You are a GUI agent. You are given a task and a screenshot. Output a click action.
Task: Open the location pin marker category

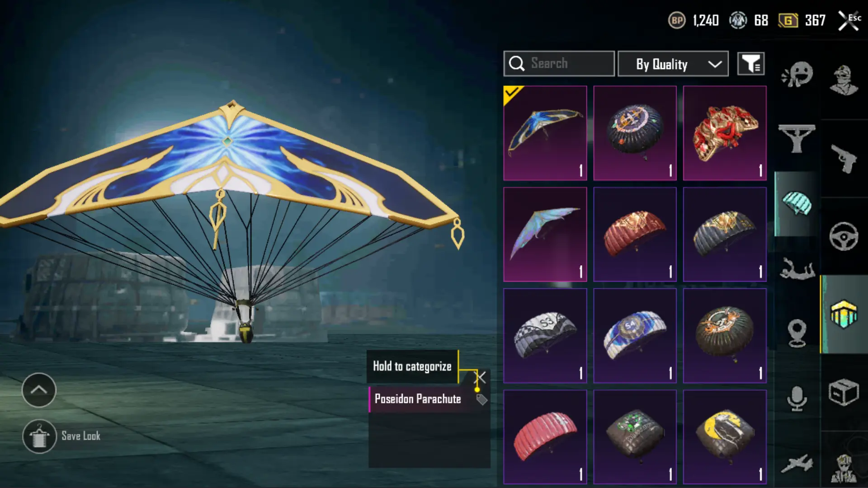pyautogui.click(x=797, y=333)
